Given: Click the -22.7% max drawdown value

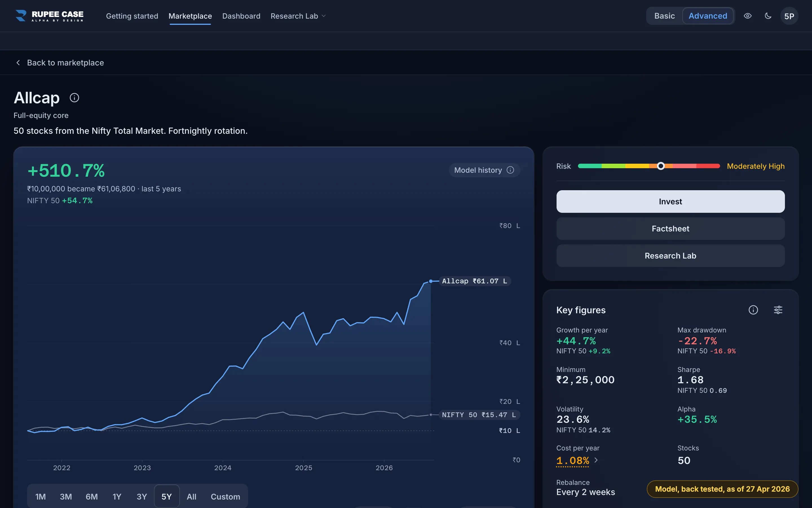Looking at the screenshot, I should tap(697, 341).
